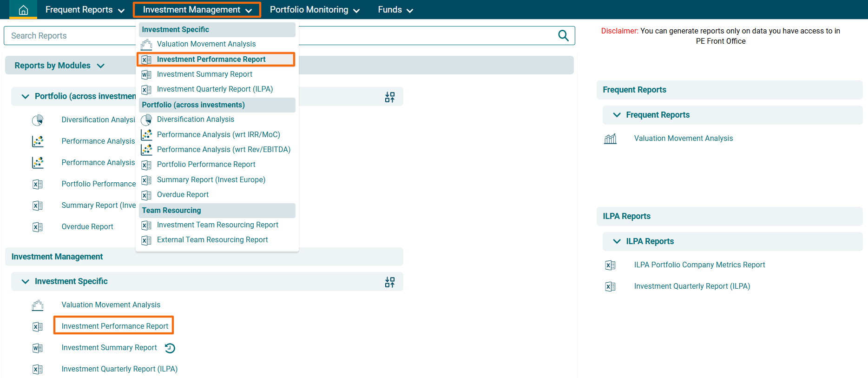Click the Home icon in navigation bar

pos(23,10)
